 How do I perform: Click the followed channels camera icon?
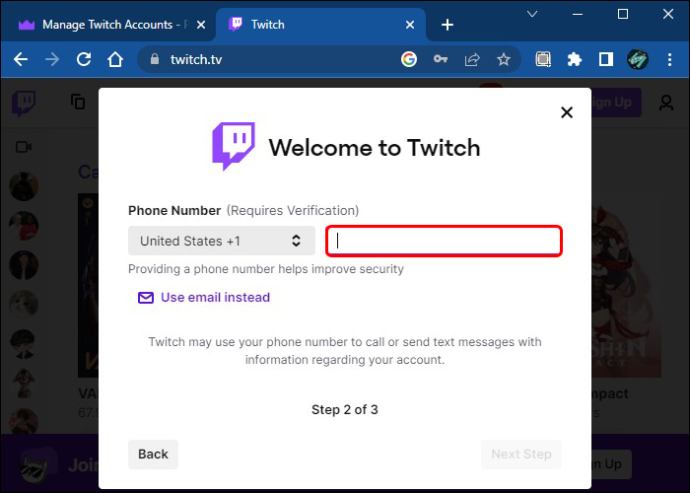click(x=23, y=147)
